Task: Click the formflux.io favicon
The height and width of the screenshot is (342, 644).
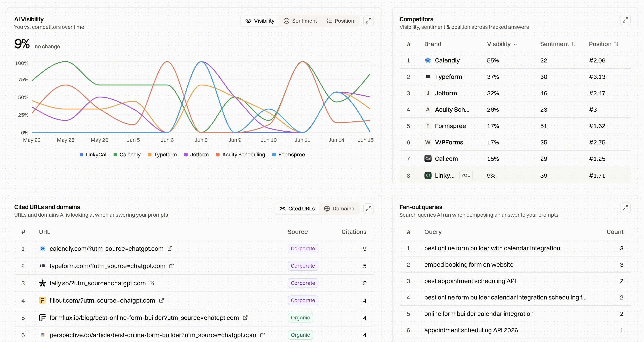Action: click(43, 318)
